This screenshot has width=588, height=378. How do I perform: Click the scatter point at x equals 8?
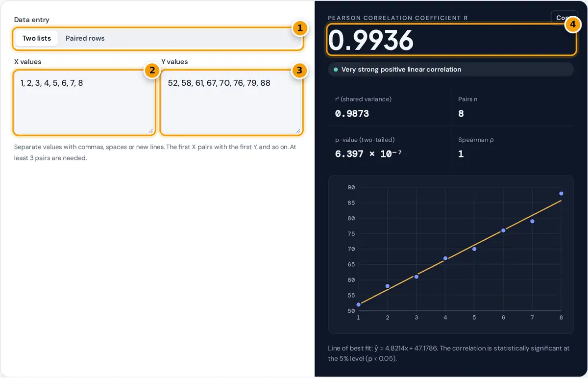click(561, 194)
